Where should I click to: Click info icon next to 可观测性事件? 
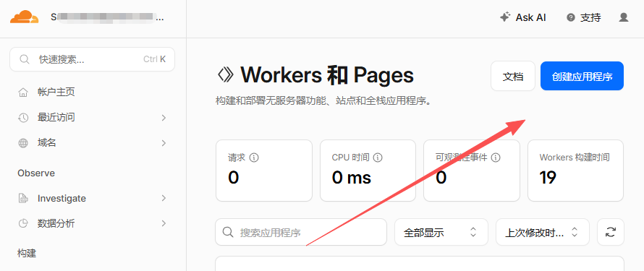click(x=496, y=157)
